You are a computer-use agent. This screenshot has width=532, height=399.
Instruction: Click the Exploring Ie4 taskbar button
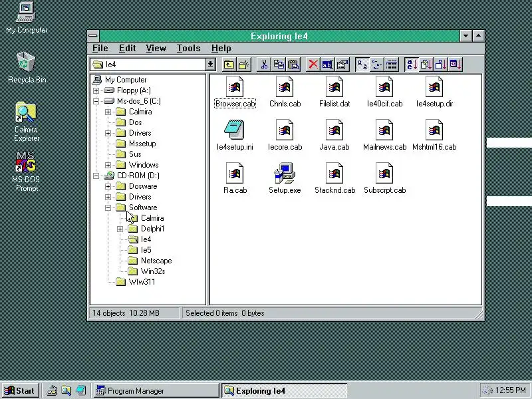[x=285, y=390]
